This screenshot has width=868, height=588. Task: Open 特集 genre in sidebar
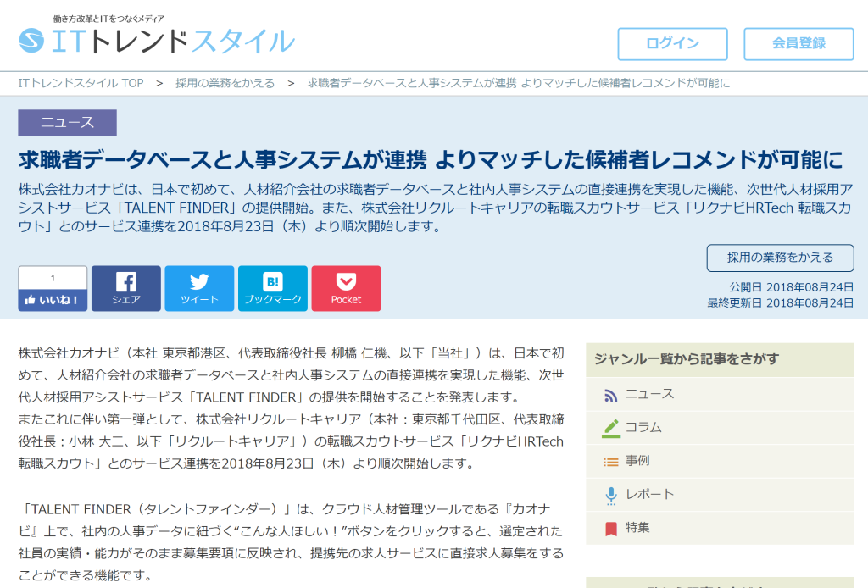tap(720, 528)
